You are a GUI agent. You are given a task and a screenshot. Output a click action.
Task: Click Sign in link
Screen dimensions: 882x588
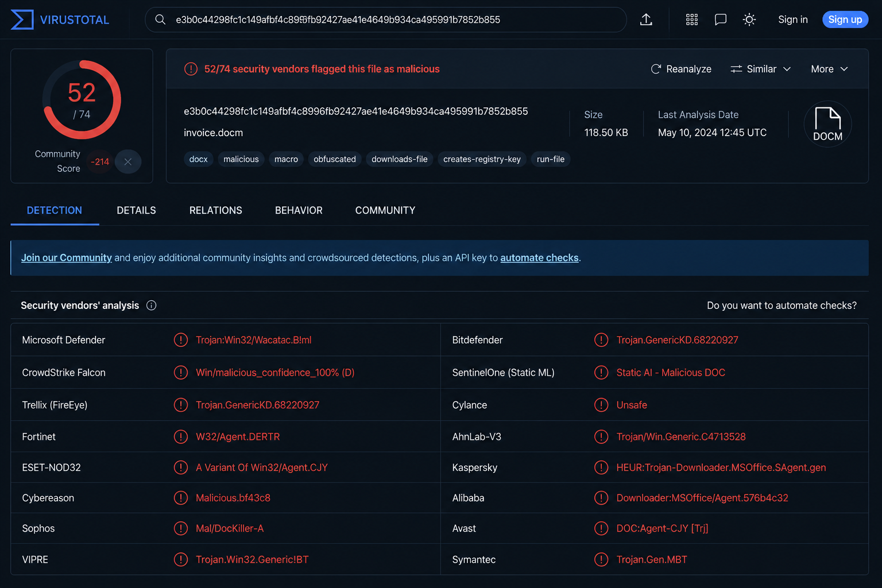coord(793,20)
